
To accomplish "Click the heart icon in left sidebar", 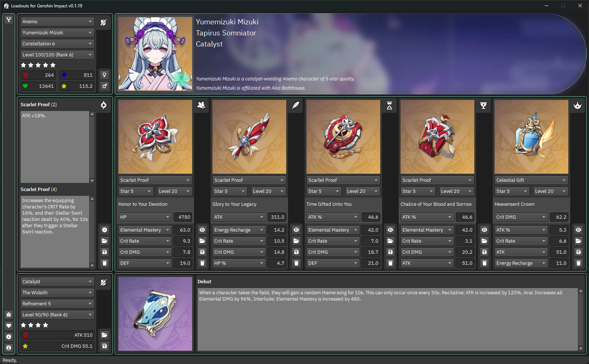I will [9, 326].
